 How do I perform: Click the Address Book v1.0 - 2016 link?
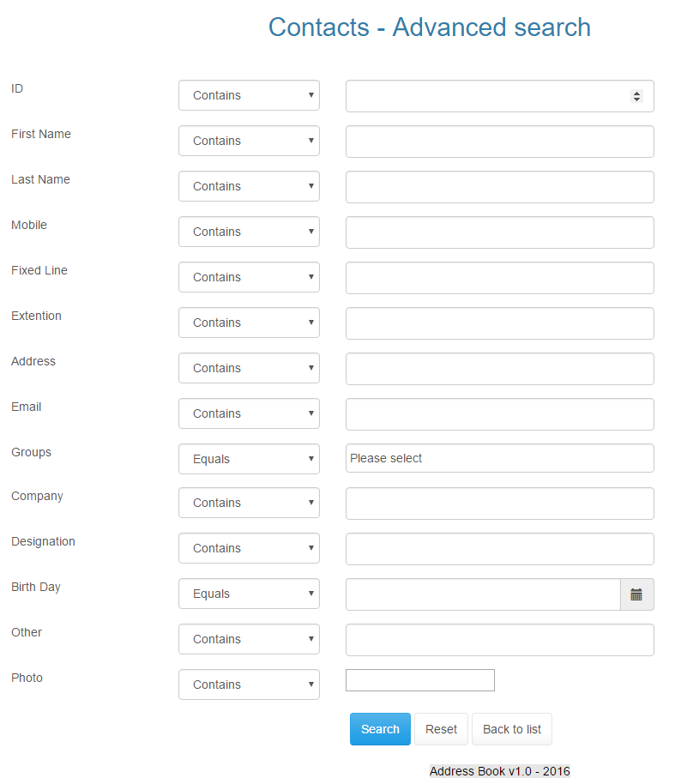(x=499, y=770)
